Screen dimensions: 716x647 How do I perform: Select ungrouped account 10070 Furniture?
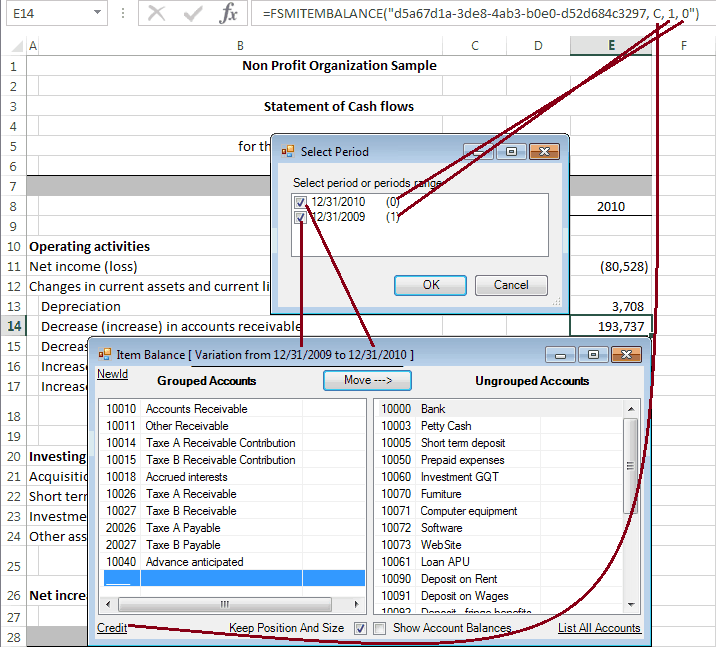500,494
